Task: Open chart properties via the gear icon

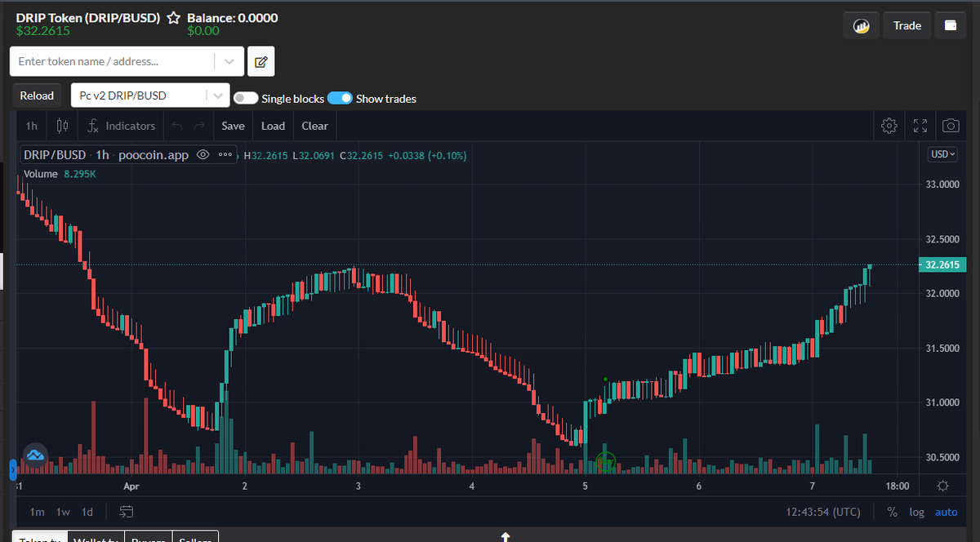Action: click(889, 126)
